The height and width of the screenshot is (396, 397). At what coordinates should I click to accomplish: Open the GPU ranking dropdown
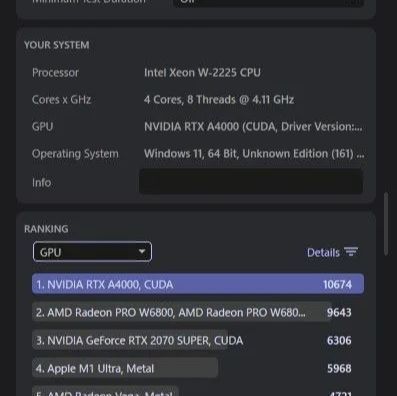point(92,252)
